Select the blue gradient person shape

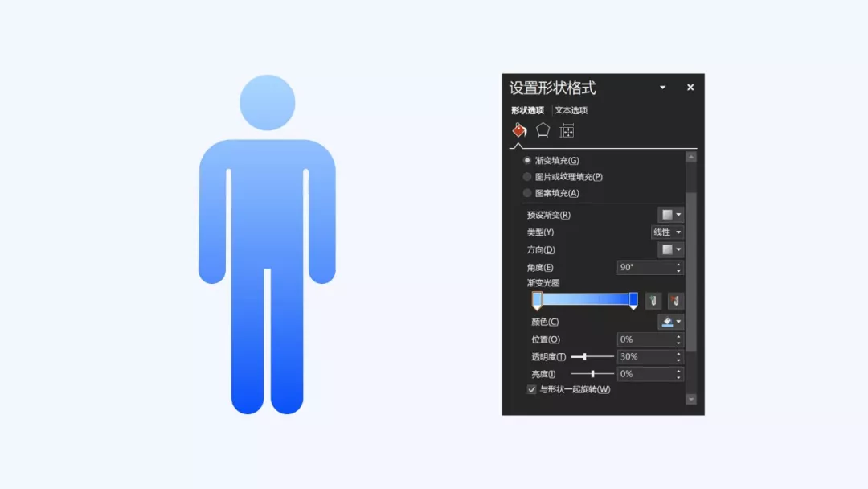[x=267, y=244]
